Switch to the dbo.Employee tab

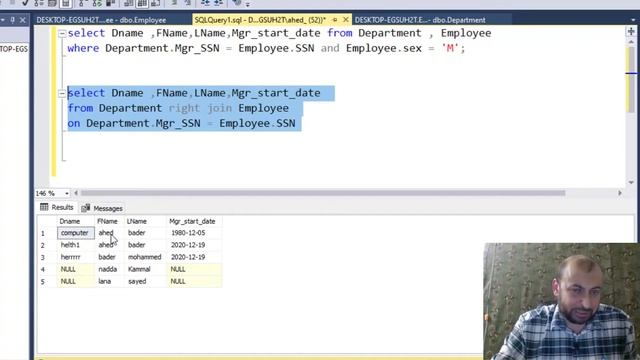click(x=101, y=20)
